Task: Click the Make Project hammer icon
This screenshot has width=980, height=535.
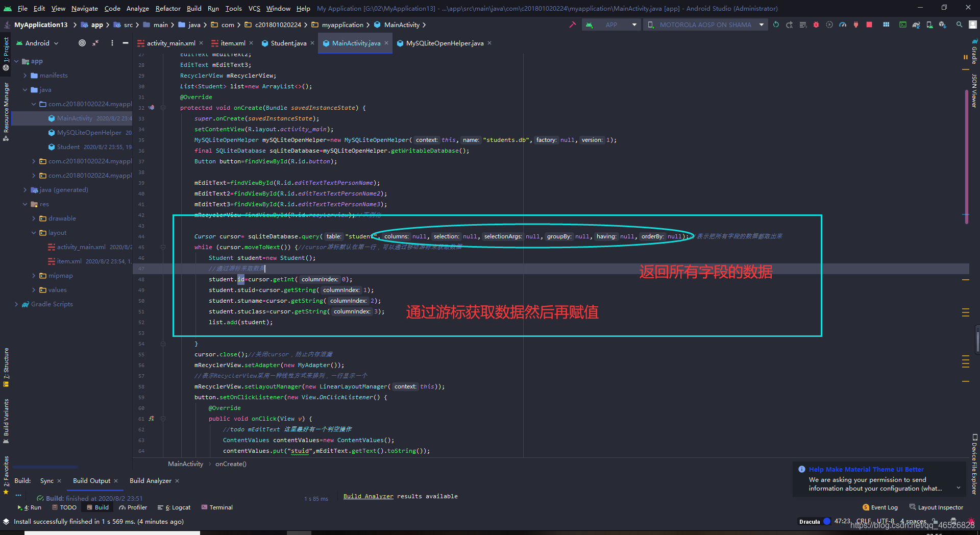Action: pos(573,25)
